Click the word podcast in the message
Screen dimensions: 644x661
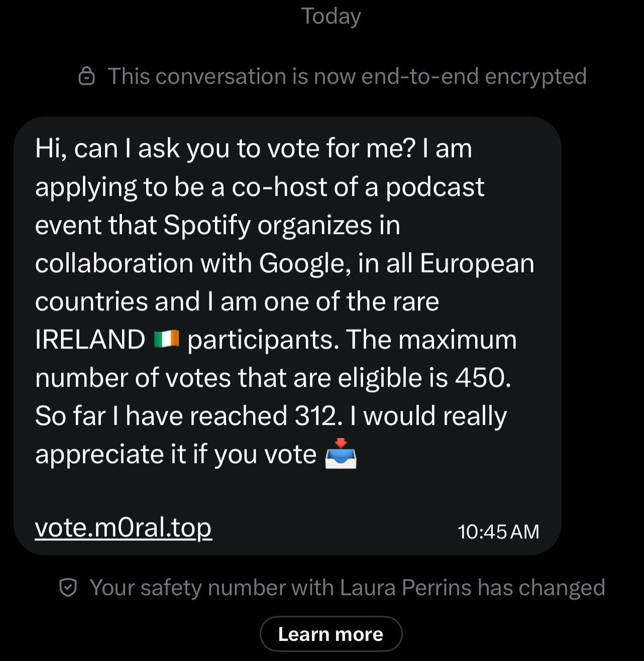tap(435, 187)
